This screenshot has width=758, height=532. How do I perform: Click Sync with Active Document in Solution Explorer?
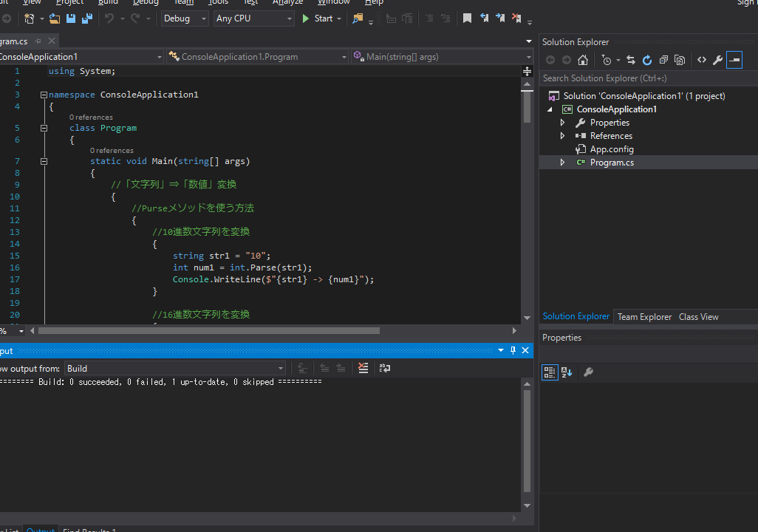tap(631, 60)
